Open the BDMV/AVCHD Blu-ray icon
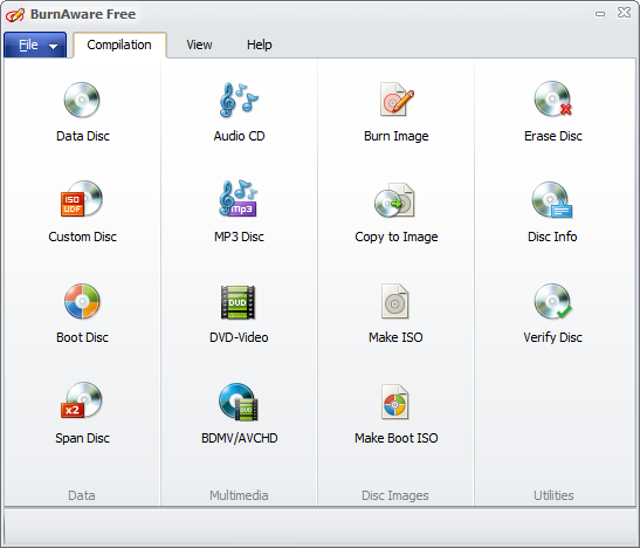 [x=239, y=402]
